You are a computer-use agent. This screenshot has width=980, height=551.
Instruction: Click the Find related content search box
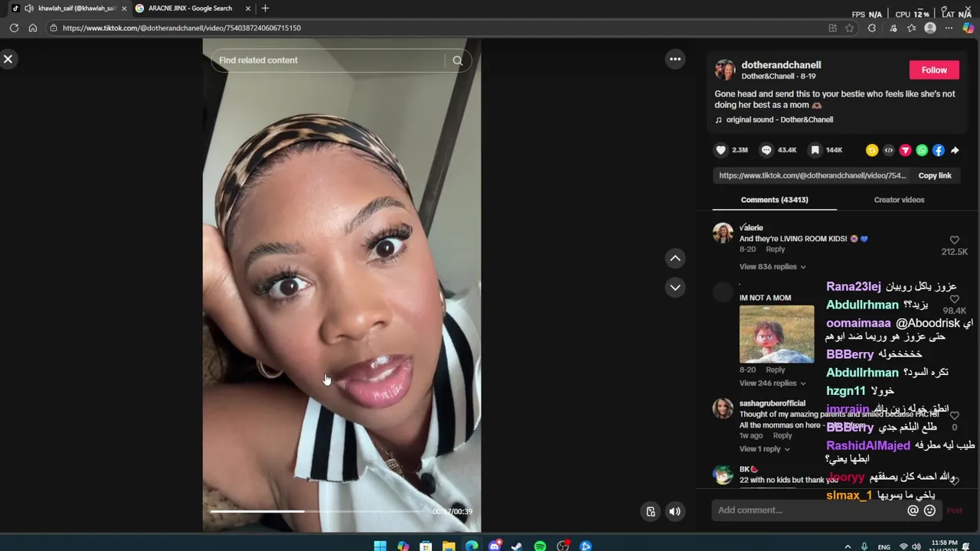tap(329, 60)
